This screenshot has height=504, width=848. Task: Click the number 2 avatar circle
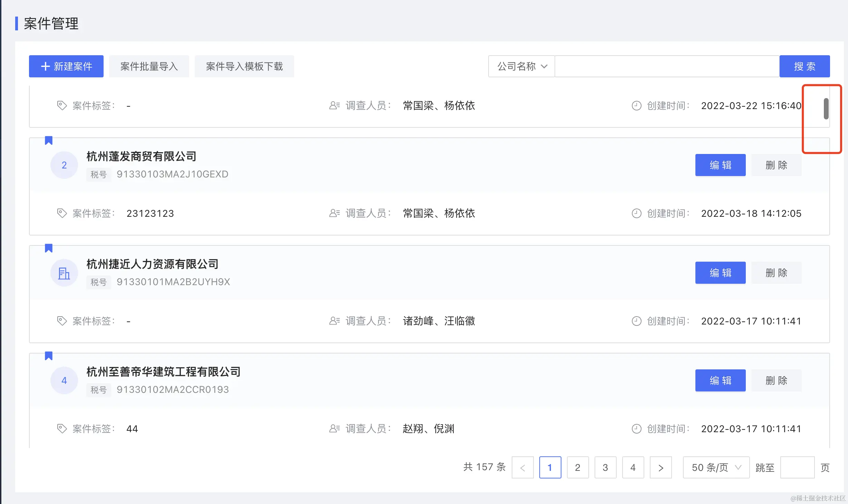tap(64, 165)
